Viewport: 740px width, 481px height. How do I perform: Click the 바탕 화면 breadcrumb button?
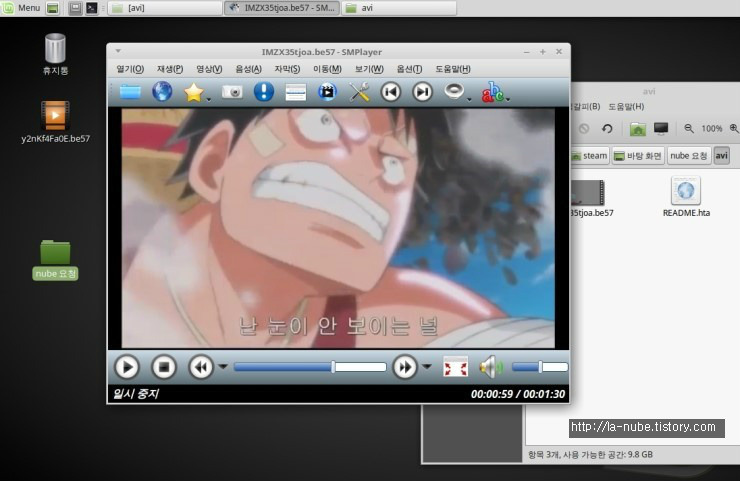(638, 156)
